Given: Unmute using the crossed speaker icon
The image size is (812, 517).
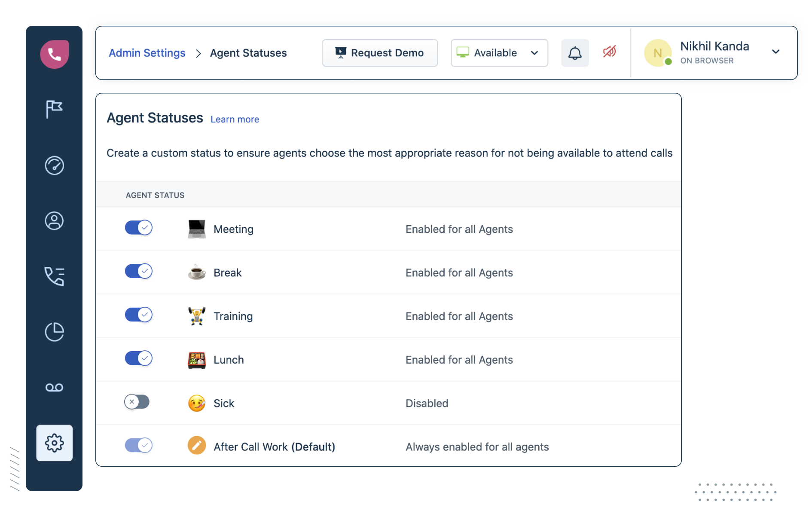Looking at the screenshot, I should pyautogui.click(x=610, y=52).
